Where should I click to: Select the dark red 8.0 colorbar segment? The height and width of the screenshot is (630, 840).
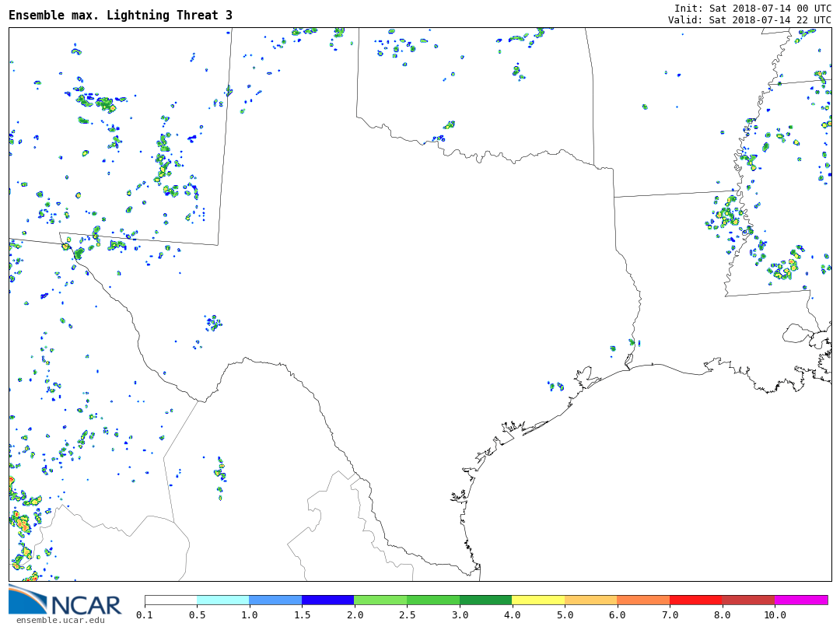(748, 600)
